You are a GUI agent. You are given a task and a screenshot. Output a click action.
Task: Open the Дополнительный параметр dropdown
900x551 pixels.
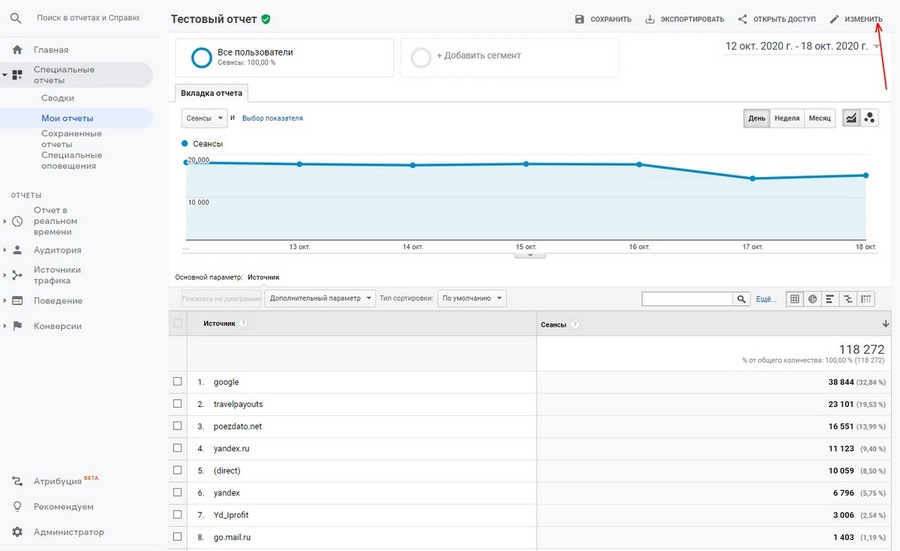[x=320, y=298]
